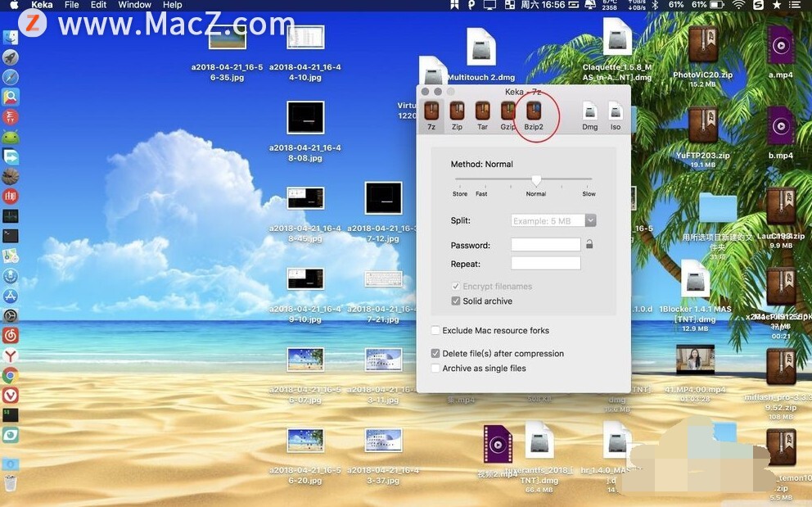Open the File menu
812x507 pixels.
71,5
